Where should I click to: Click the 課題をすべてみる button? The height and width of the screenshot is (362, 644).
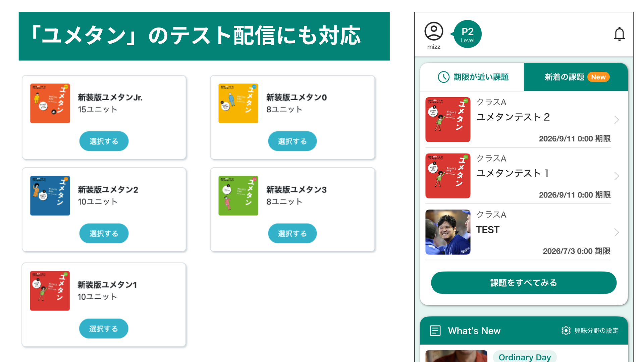524,283
